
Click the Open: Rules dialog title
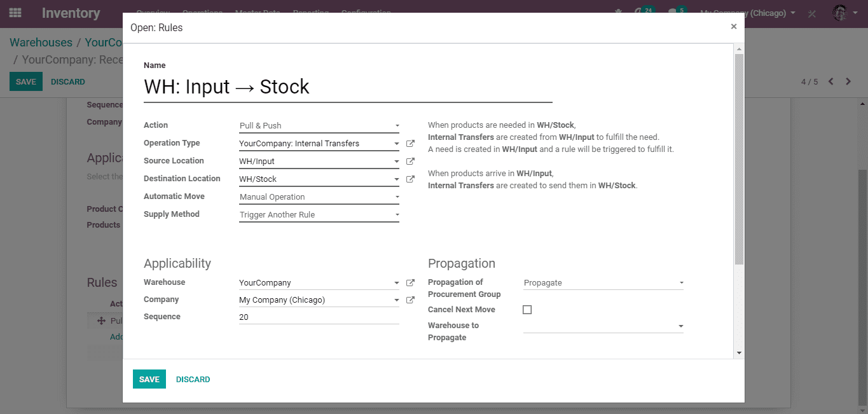pos(156,28)
